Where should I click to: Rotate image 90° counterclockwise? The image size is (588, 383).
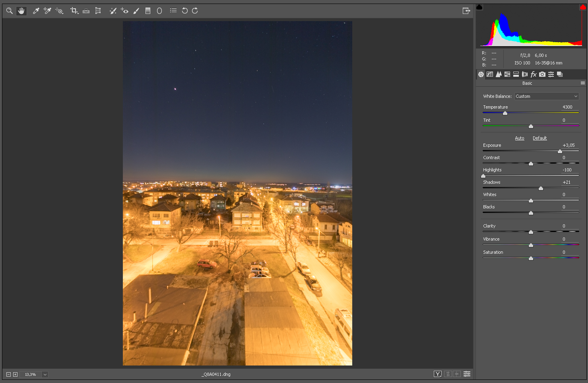(185, 11)
